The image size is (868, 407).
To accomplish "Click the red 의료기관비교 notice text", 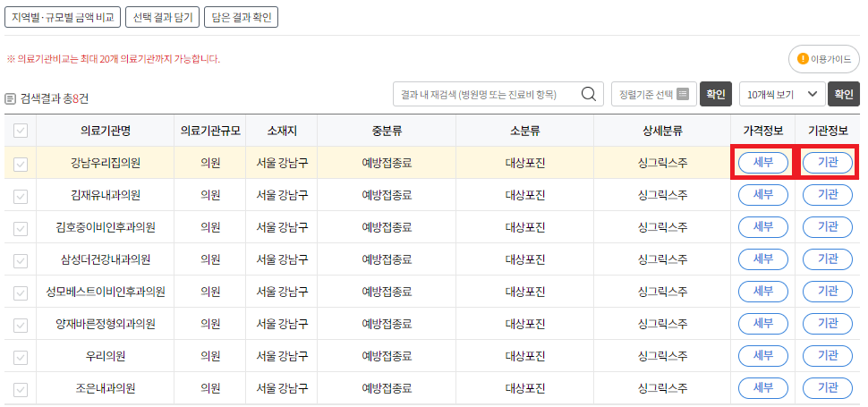I will (113, 59).
